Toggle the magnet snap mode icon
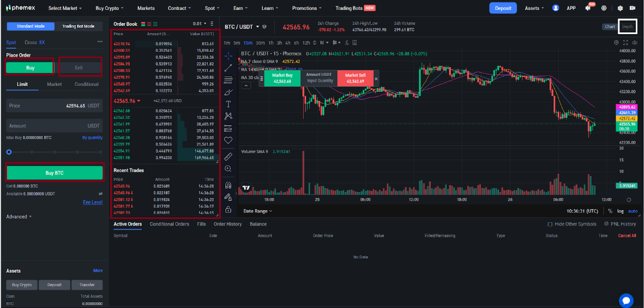Viewport: 644px width, 308px height. pos(228,185)
